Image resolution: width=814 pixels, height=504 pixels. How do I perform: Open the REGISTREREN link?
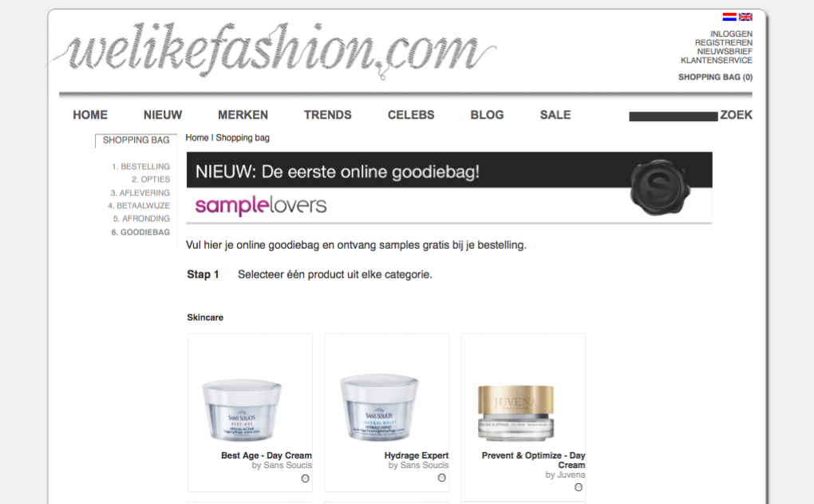tap(724, 42)
